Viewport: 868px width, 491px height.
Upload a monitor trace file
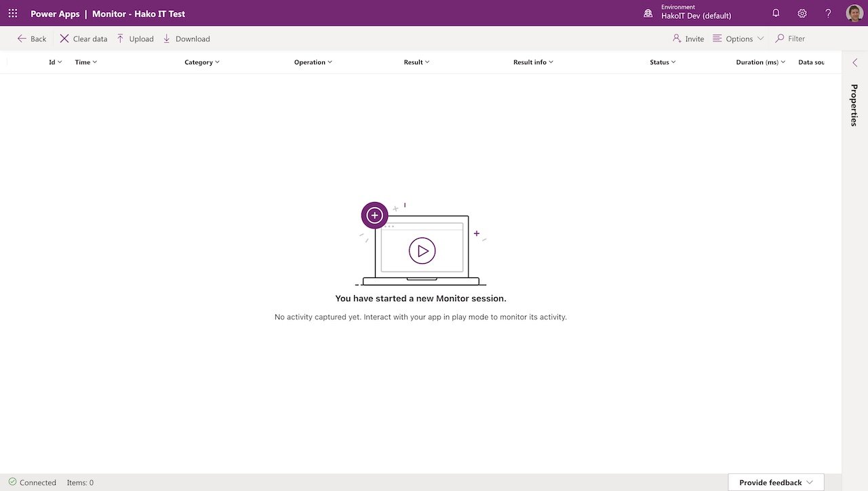[135, 39]
